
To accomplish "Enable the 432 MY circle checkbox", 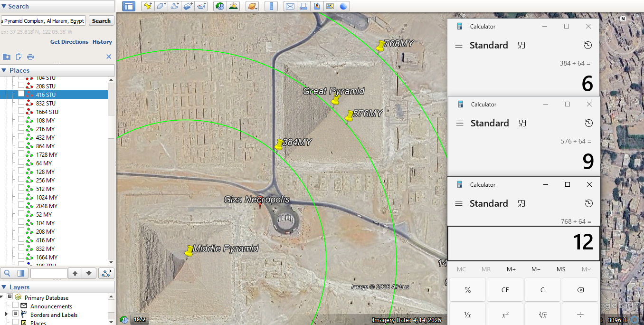I will pyautogui.click(x=21, y=137).
